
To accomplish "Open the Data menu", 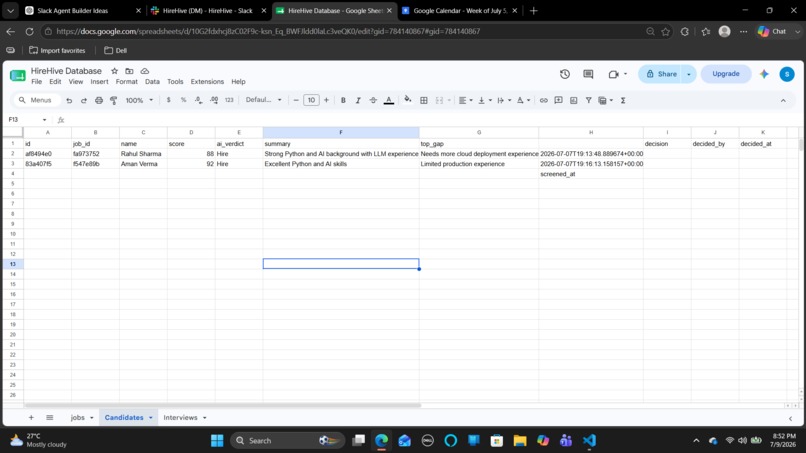I will coord(152,82).
